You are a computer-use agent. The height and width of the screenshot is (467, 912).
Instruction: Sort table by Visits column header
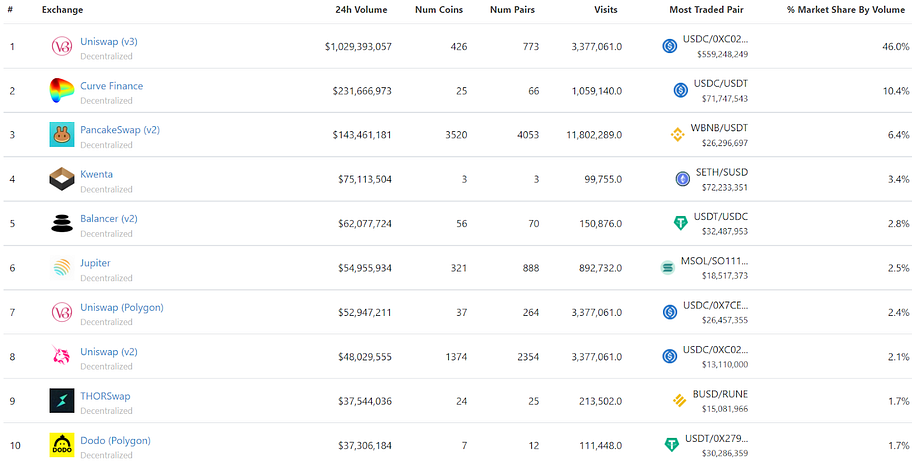pos(606,10)
